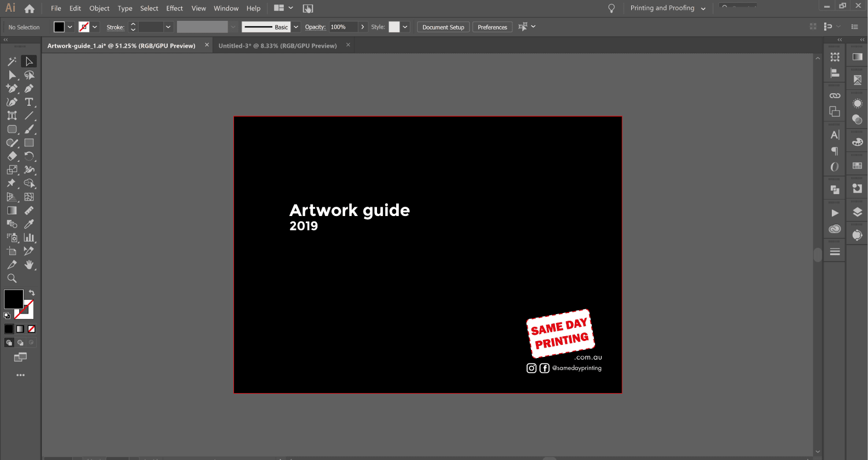Screen dimensions: 868x460
Task: Swap fill and stroke colors
Action: point(32,293)
